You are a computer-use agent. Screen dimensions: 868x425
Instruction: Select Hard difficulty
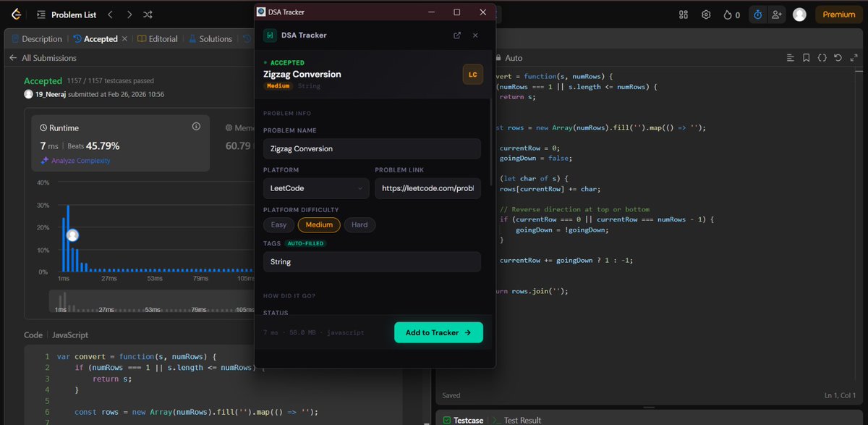pyautogui.click(x=359, y=224)
